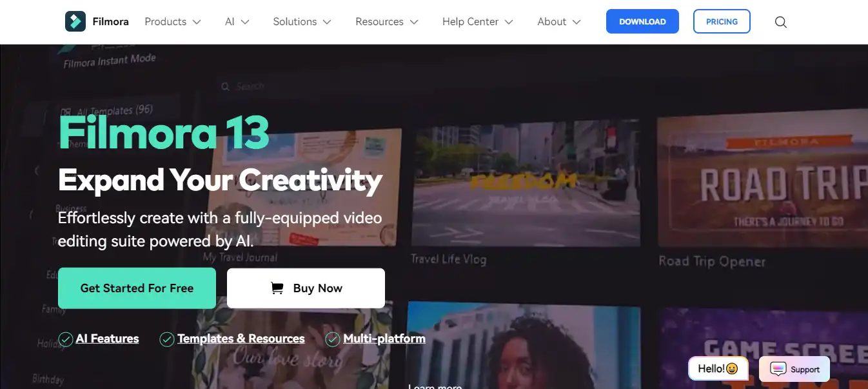
Task: Expand the Solutions dropdown chevron
Action: [x=327, y=22]
